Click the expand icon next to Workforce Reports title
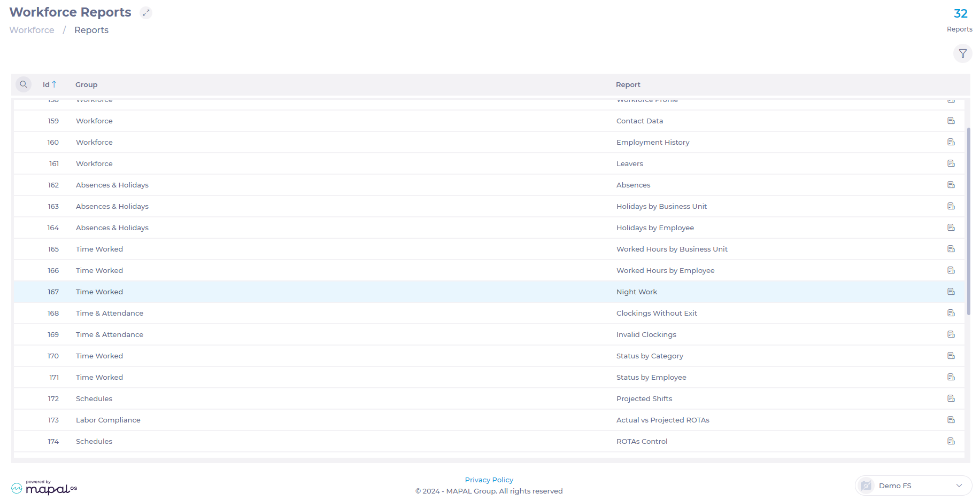 point(146,13)
